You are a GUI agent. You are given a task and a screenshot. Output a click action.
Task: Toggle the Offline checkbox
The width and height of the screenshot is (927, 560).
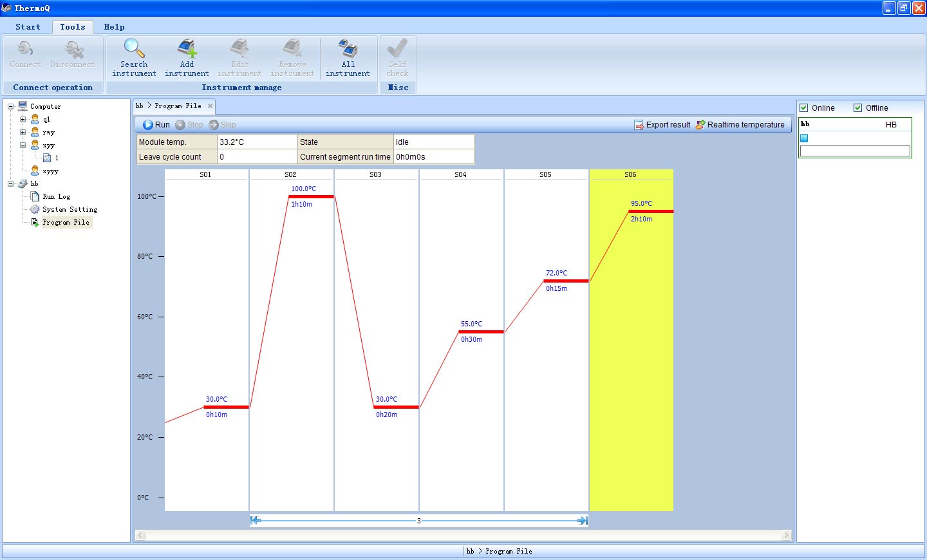857,108
